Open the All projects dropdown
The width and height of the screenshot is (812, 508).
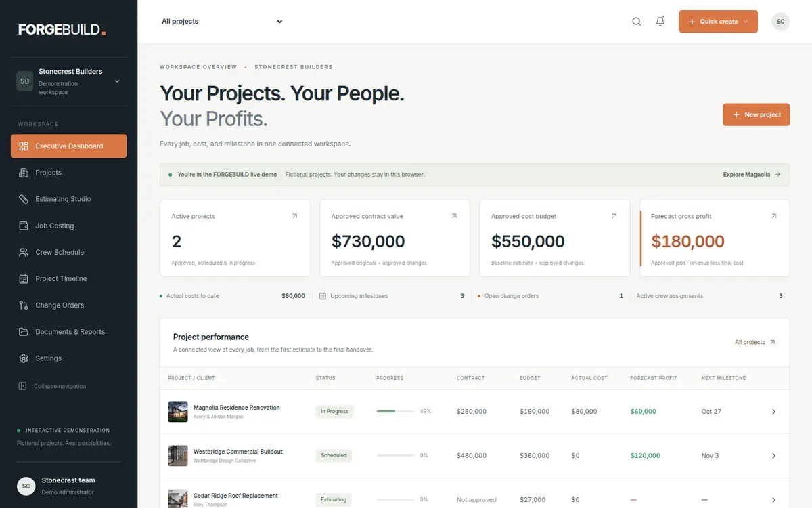coord(222,22)
